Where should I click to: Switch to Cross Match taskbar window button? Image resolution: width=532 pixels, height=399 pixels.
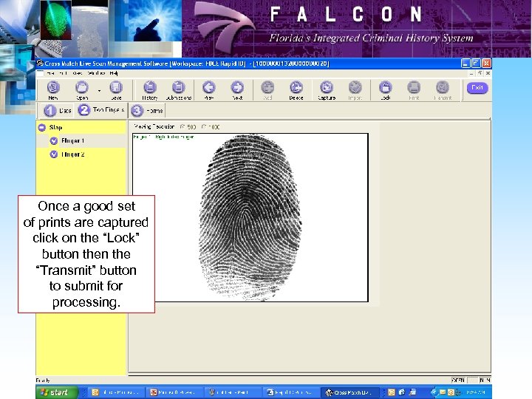point(349,392)
